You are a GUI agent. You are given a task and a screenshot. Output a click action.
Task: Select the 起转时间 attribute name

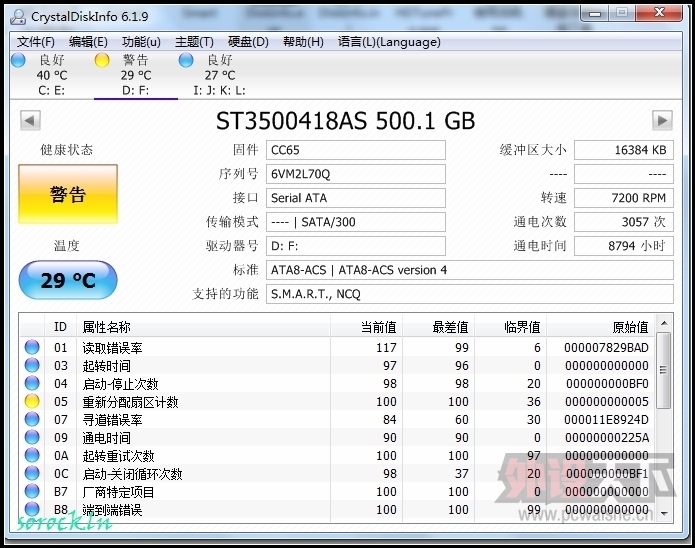click(106, 366)
